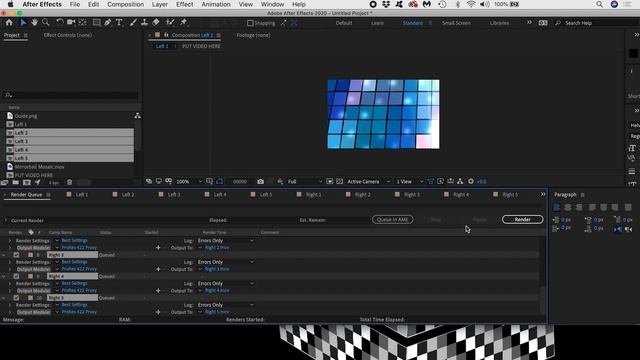The width and height of the screenshot is (640, 360).
Task: Expand Render Settings for Right 5
Action: 10,305
